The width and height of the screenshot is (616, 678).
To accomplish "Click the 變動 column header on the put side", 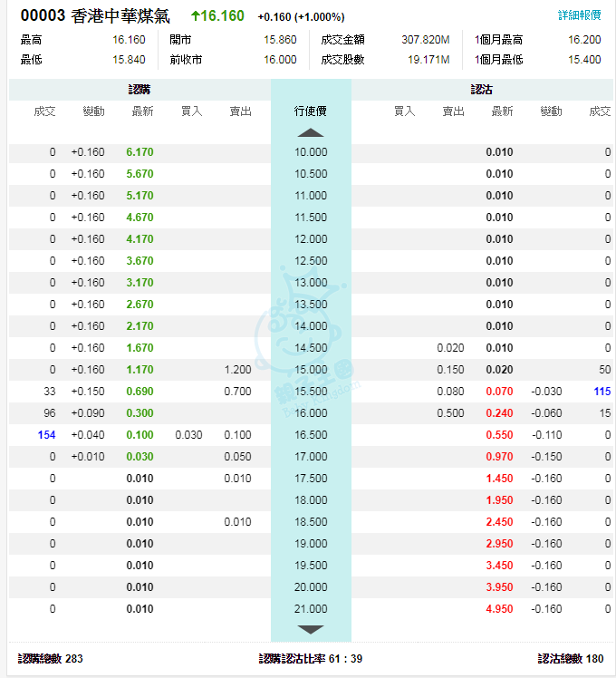I will coord(551,111).
